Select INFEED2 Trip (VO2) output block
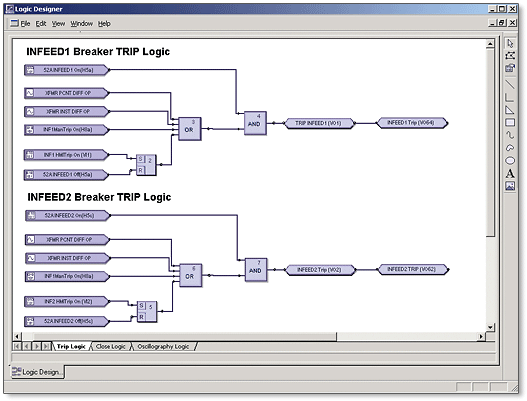Image resolution: width=527 pixels, height=401 pixels. pos(320,270)
